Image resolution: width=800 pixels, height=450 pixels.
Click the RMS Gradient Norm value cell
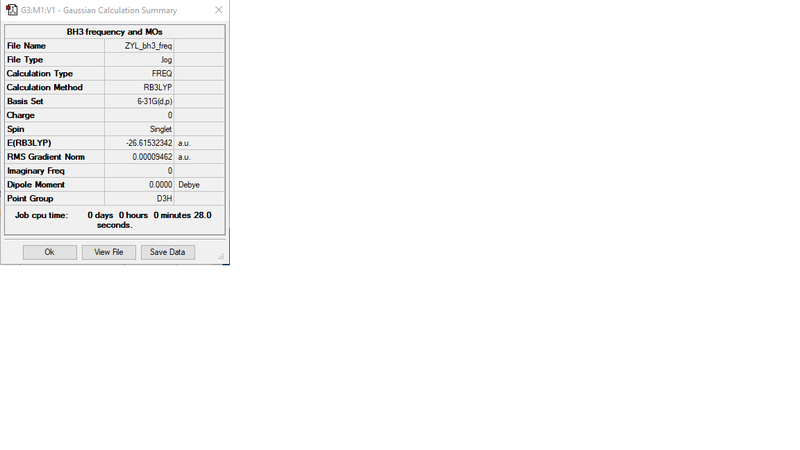[139, 157]
